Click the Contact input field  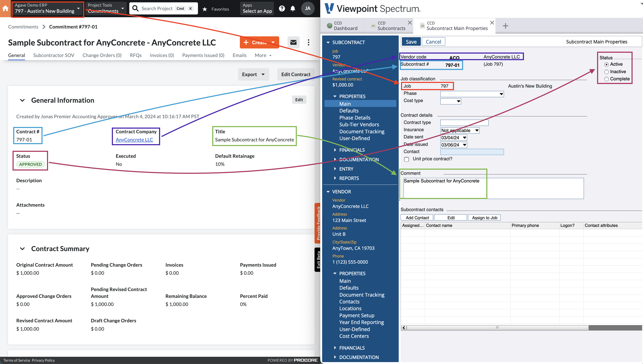point(472,152)
